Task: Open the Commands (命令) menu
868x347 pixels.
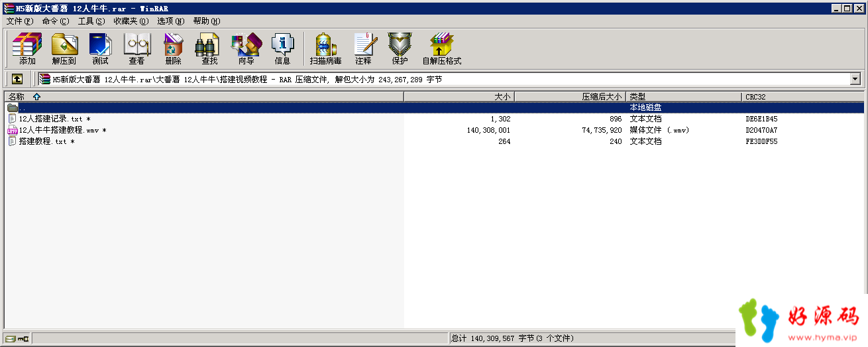Action: tap(55, 21)
